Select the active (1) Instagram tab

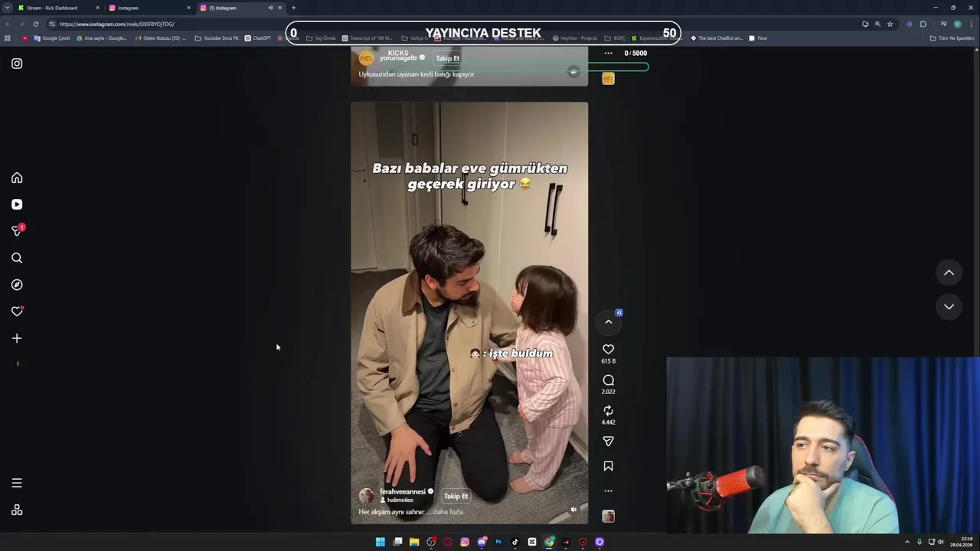pyautogui.click(x=234, y=8)
